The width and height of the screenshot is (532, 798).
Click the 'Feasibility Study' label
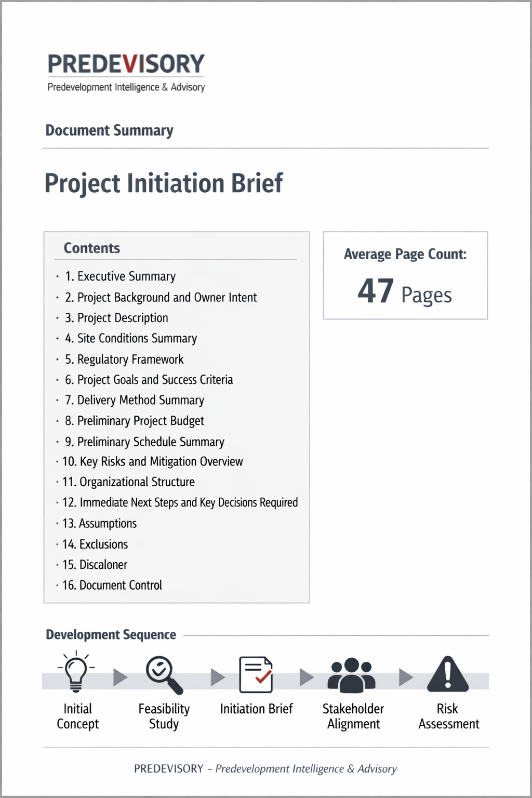(x=164, y=716)
